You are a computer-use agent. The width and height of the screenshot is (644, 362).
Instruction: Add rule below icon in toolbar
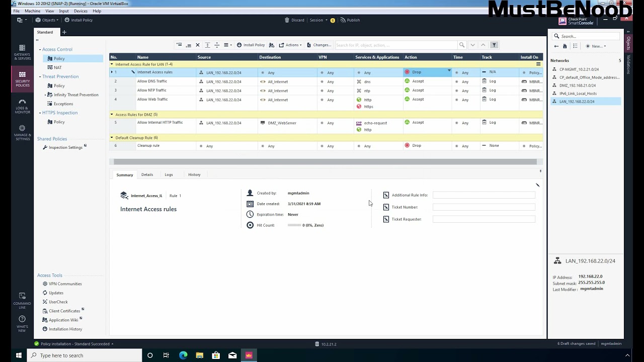[188, 45]
